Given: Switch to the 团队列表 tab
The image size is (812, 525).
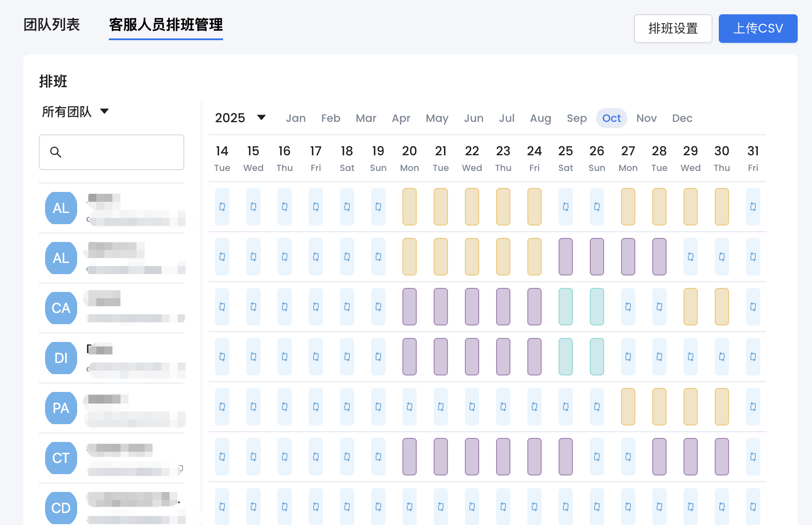Looking at the screenshot, I should 52,25.
